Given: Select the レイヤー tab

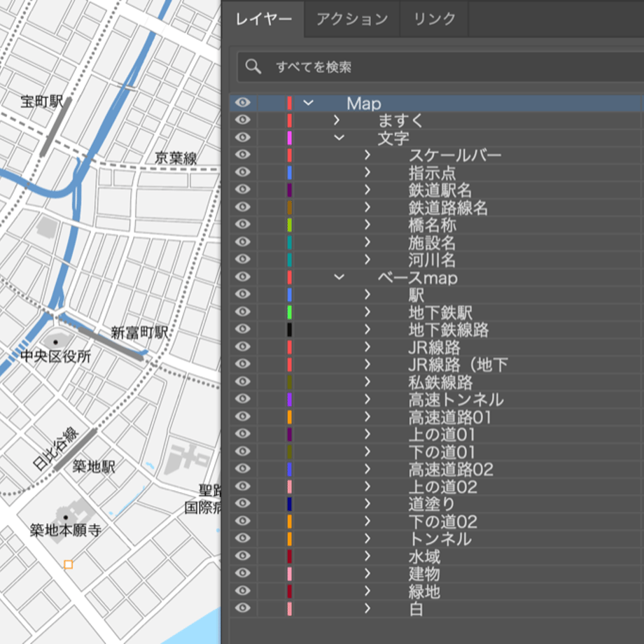Looking at the screenshot, I should click(x=263, y=19).
